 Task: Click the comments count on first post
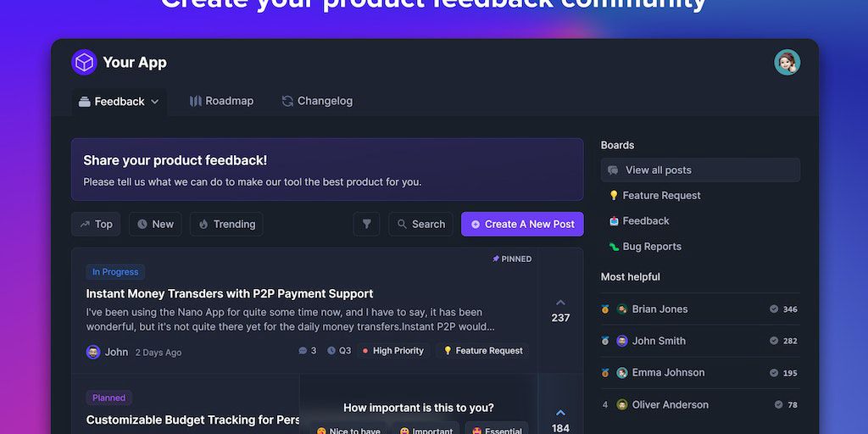point(307,351)
